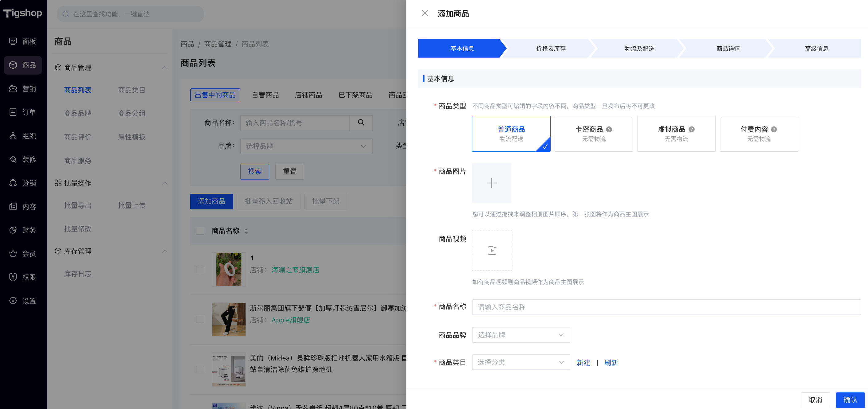Select 虚拟商品 product type option

(676, 134)
